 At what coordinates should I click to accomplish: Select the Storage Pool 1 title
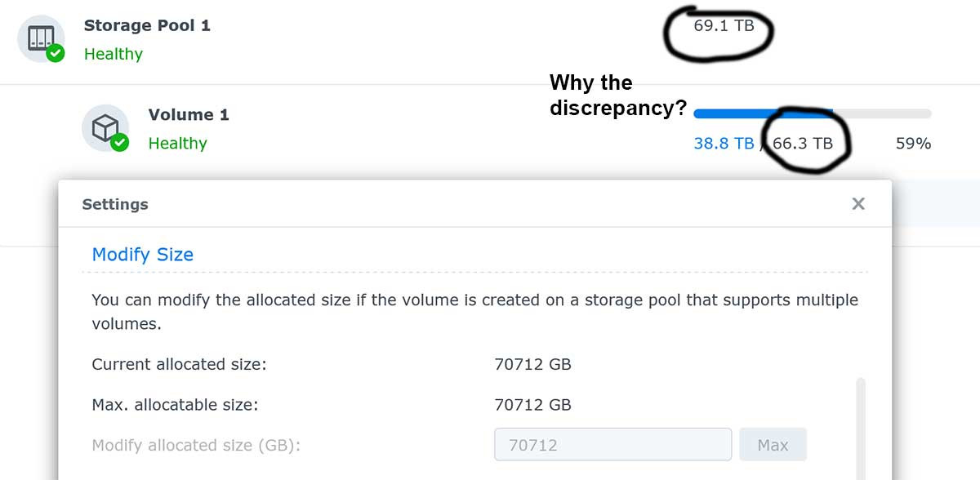(x=147, y=25)
